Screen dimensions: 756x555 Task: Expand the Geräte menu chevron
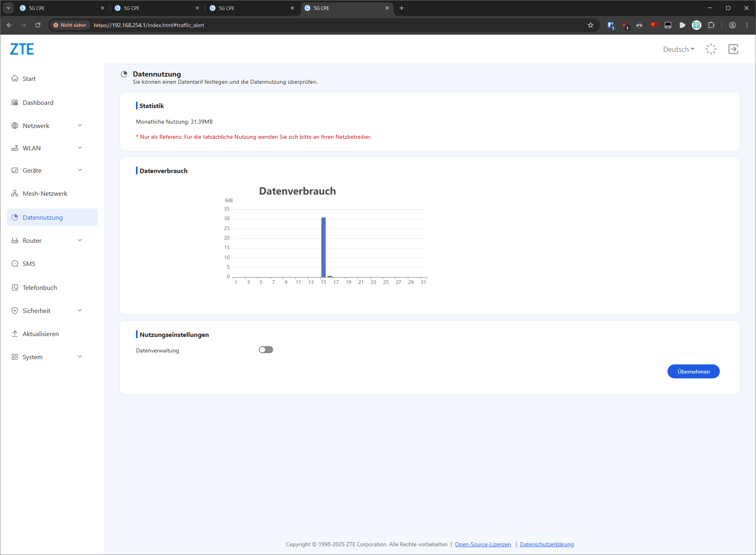pos(80,170)
